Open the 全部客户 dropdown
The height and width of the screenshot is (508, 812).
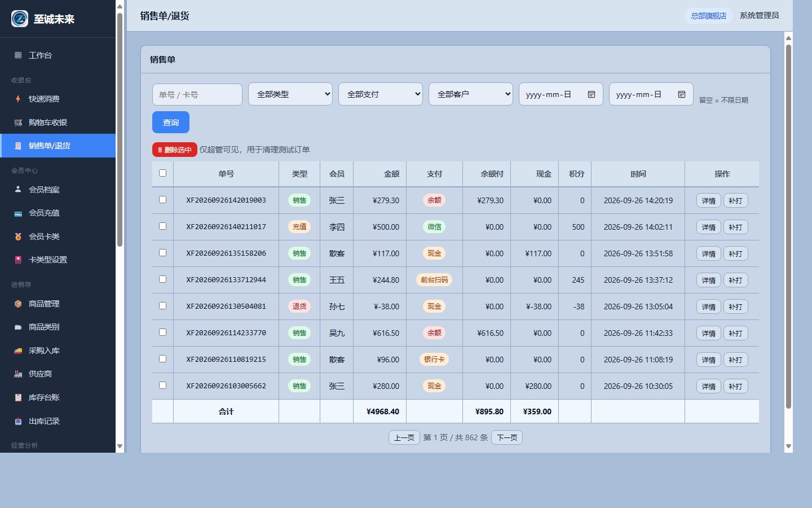471,94
